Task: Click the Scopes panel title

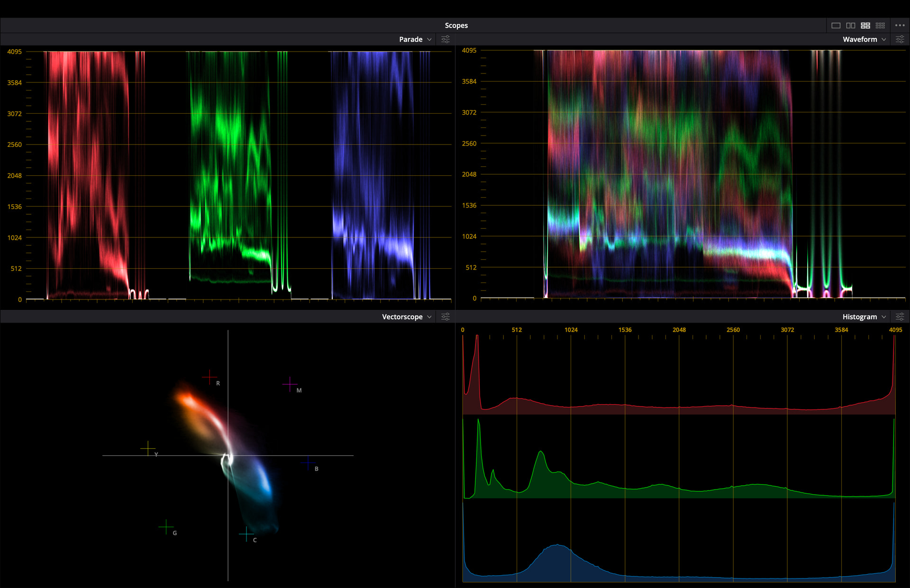Action: coord(456,26)
